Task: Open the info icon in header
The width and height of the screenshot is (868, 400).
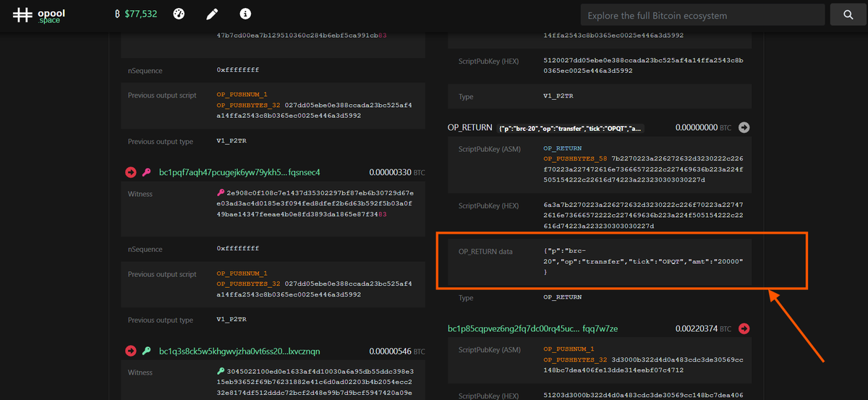Action: click(x=245, y=14)
